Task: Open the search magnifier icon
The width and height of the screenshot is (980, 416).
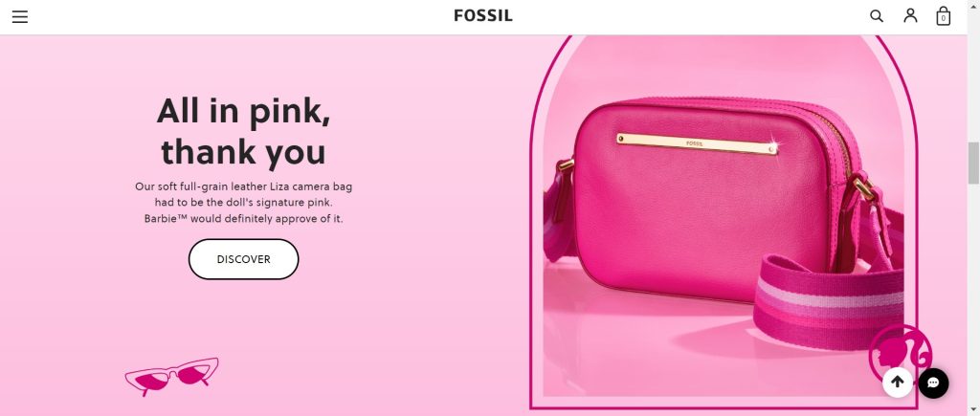Action: pyautogui.click(x=877, y=16)
